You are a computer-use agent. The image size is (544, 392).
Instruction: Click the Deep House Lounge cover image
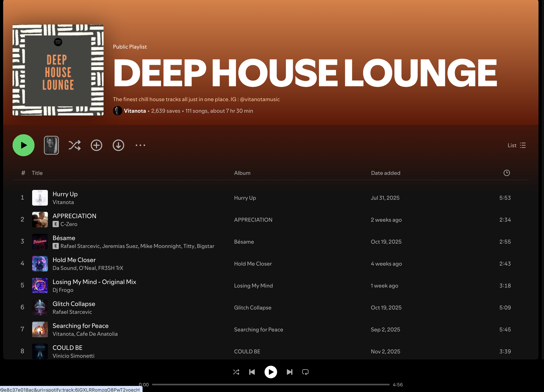click(58, 70)
